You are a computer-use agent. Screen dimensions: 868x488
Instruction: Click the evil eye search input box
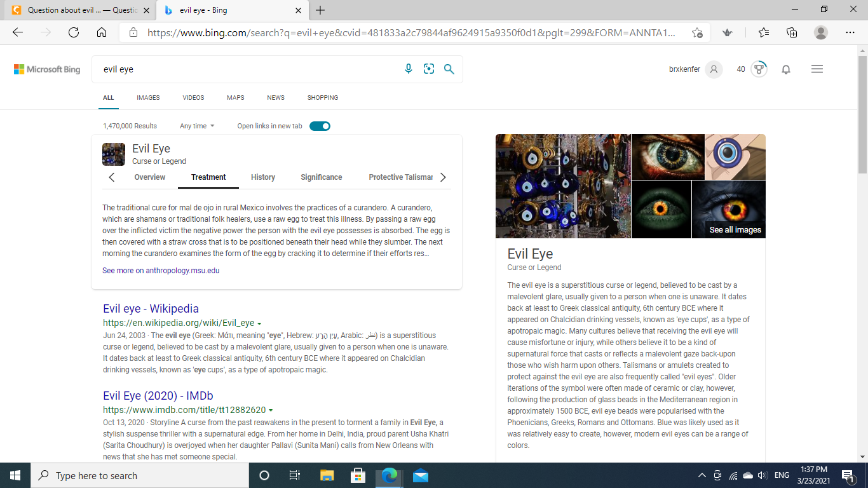tap(248, 69)
